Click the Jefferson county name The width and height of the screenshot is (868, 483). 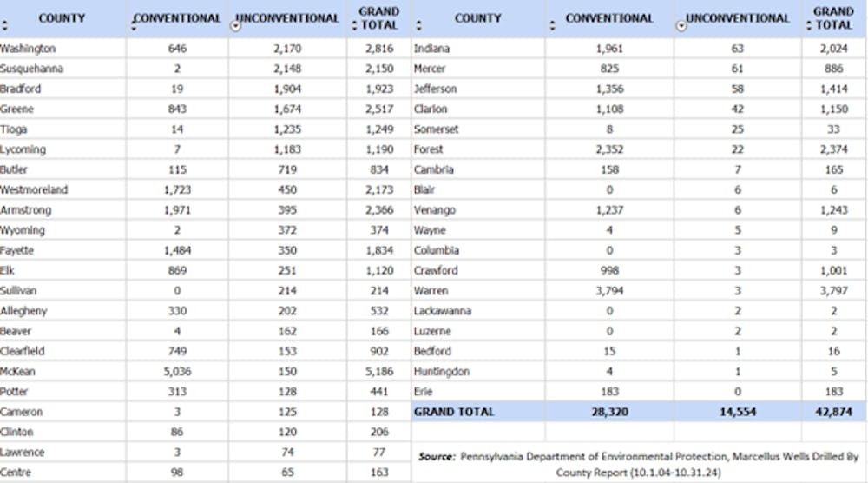[435, 89]
